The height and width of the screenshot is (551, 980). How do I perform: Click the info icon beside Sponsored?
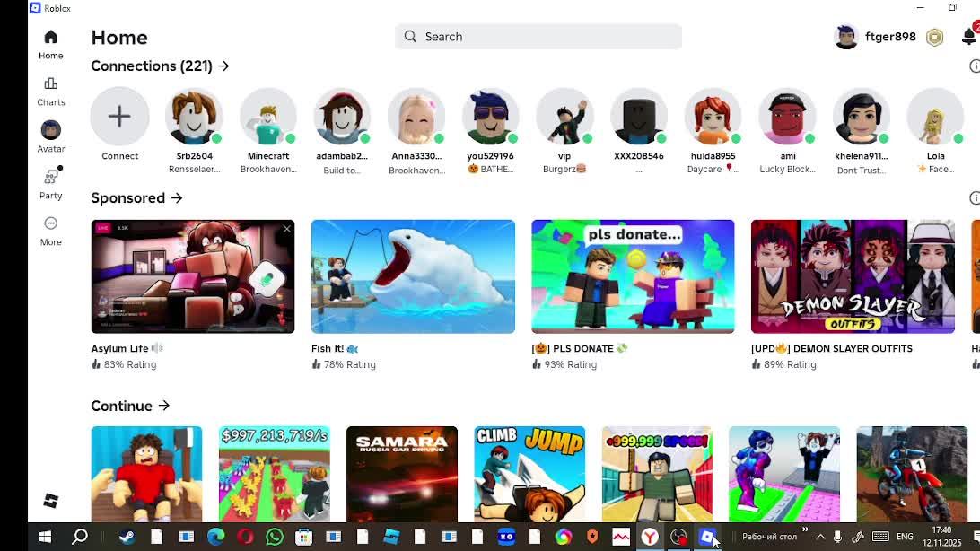pyautogui.click(x=975, y=198)
